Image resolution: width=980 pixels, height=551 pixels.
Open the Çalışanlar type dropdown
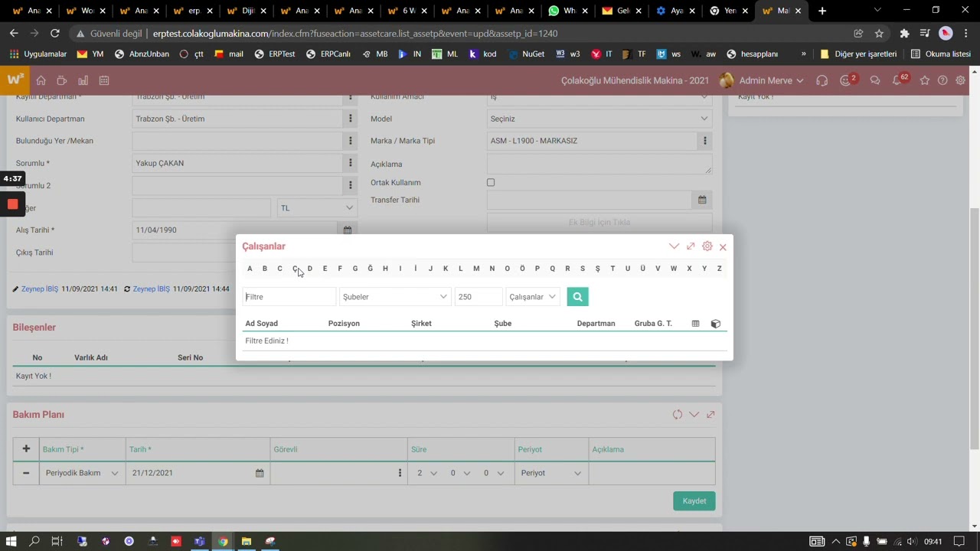533,297
